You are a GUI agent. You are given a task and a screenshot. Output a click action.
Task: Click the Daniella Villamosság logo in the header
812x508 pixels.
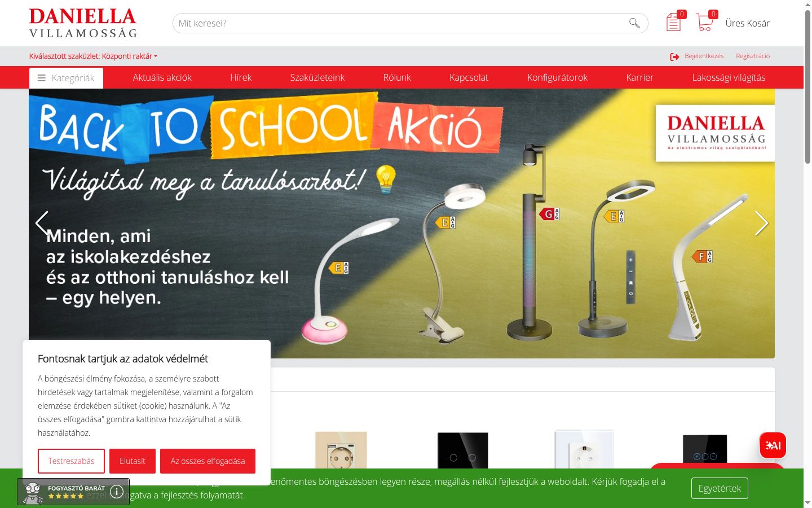click(83, 23)
